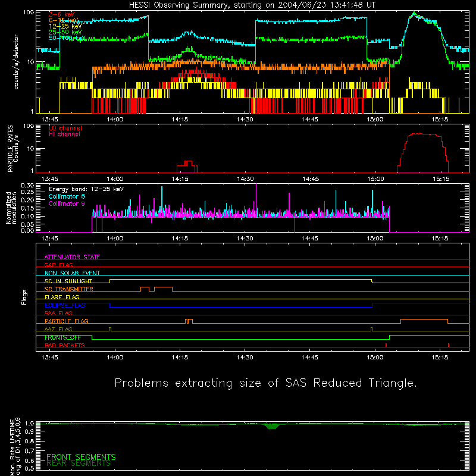476x476 pixels.
Task: Click the GAP_FLAG label
Action: click(58, 265)
